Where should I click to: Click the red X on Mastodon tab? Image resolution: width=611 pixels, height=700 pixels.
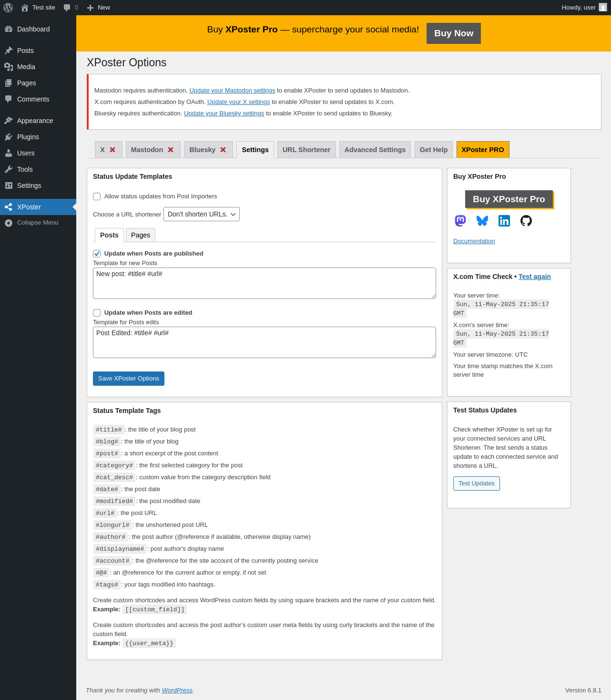tap(171, 150)
